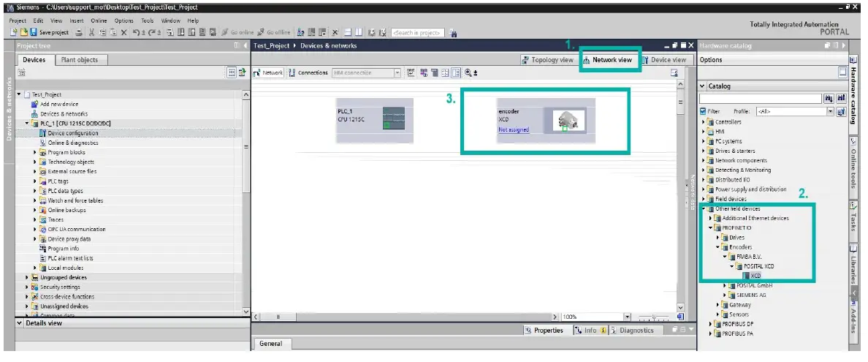Image resolution: width=868 pixels, height=362 pixels.
Task: Click the Show address labels icon
Action: 424,72
